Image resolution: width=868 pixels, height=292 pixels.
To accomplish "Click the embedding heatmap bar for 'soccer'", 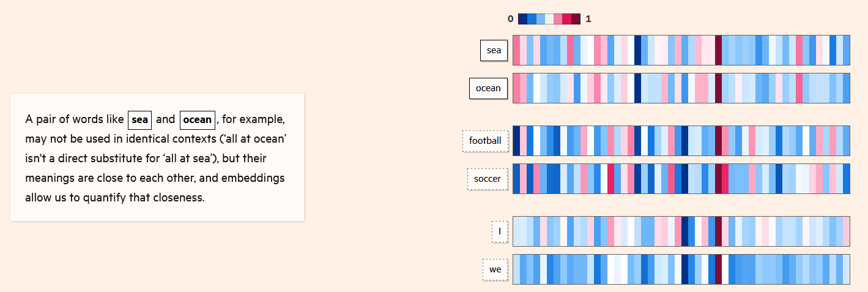I will [x=681, y=179].
